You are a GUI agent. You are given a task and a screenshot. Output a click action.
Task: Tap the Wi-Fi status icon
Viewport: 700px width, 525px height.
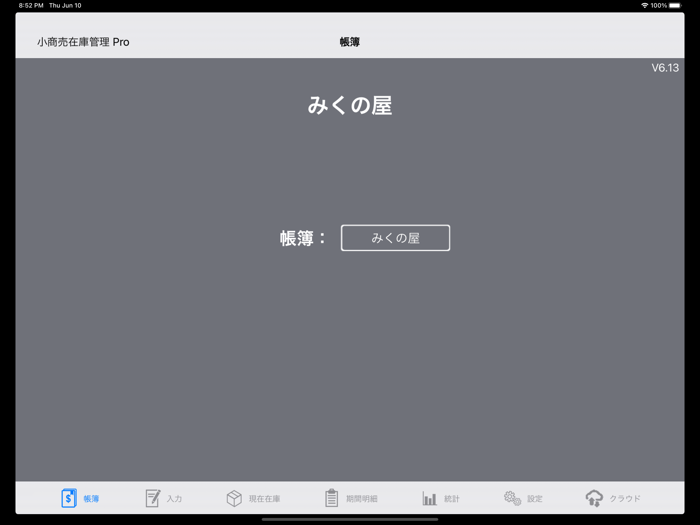[x=644, y=5]
